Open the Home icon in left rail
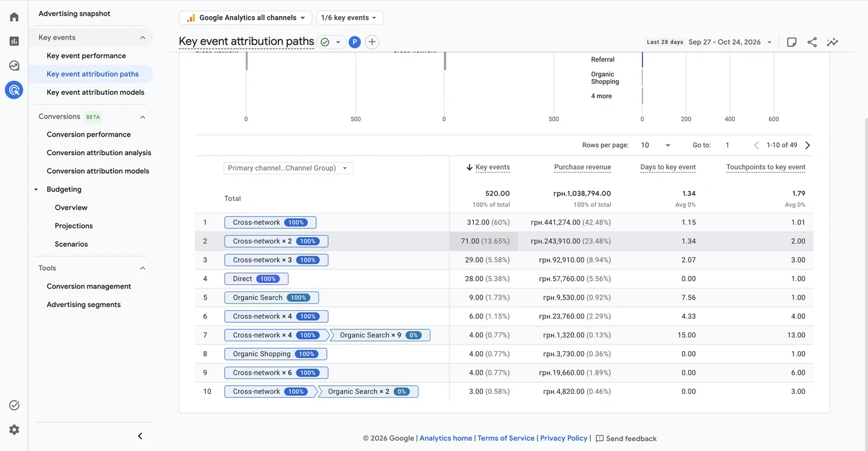 point(14,17)
